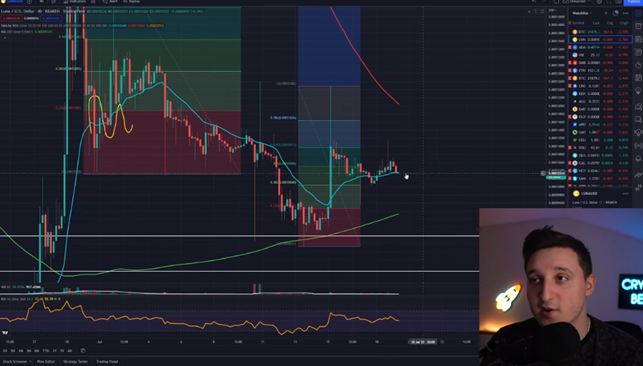This screenshot has height=366, width=643.
Task: Open the Trading Panel tab
Action: click(107, 361)
